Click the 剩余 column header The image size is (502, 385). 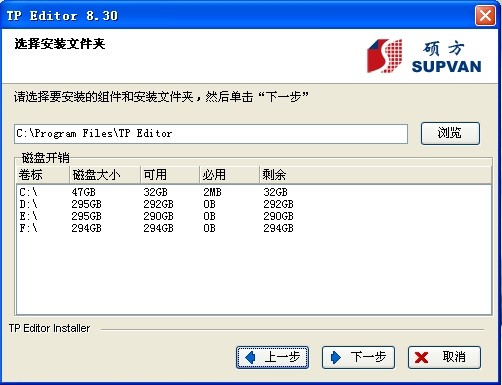pyautogui.click(x=375, y=175)
